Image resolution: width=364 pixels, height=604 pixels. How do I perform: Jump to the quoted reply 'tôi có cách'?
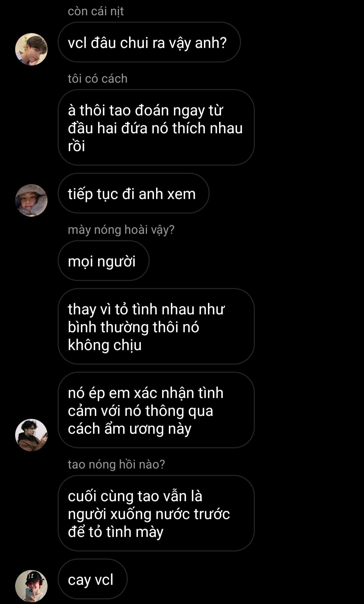coord(98,79)
